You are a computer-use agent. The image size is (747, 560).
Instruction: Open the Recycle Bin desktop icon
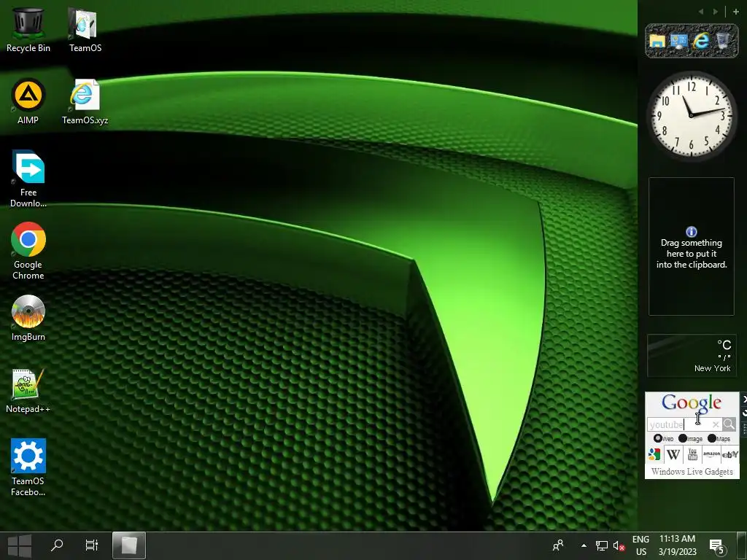[28, 29]
